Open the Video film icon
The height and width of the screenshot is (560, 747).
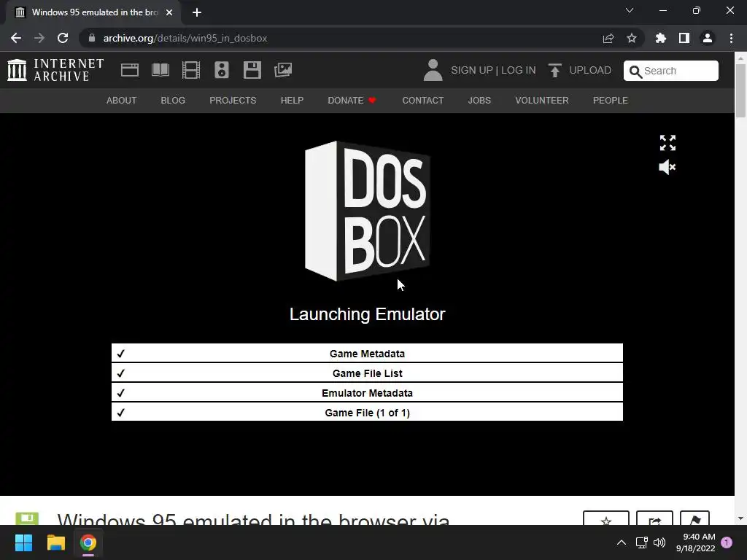(x=191, y=70)
